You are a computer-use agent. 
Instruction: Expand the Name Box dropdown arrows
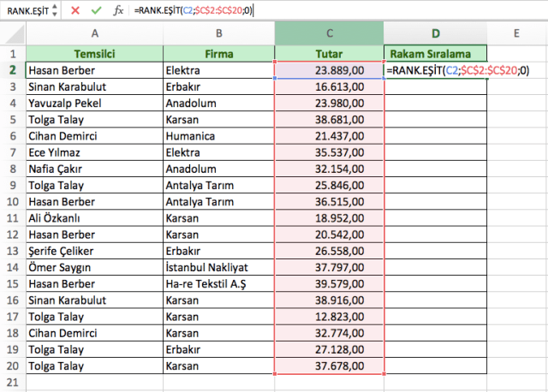(56, 10)
